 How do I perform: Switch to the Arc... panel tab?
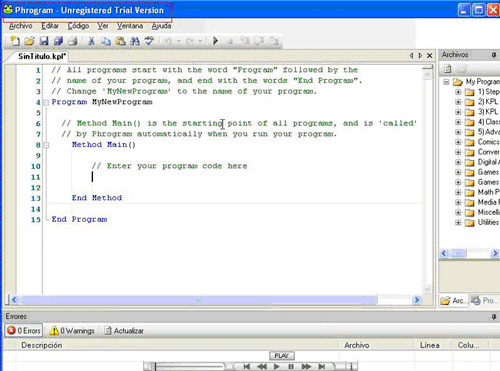[454, 301]
